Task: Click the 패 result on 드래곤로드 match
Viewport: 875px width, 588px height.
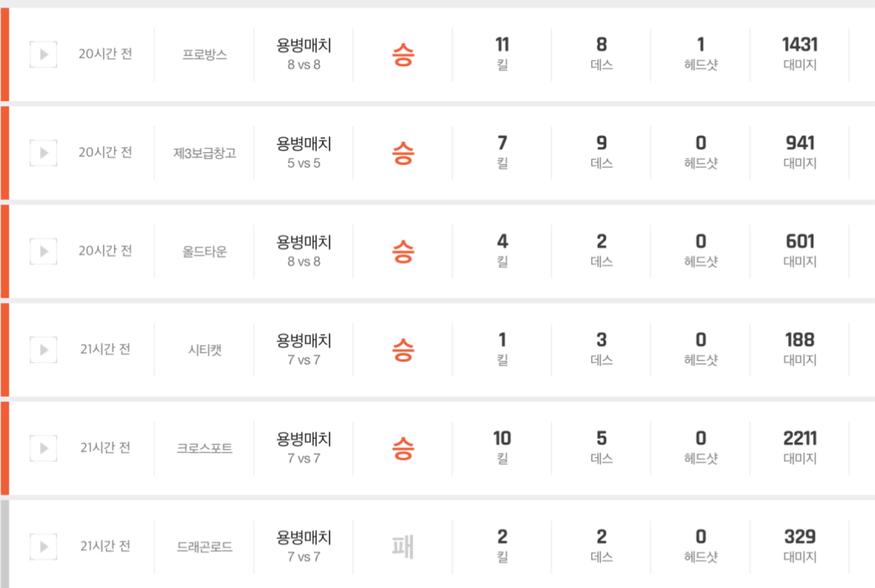Action: [x=403, y=547]
